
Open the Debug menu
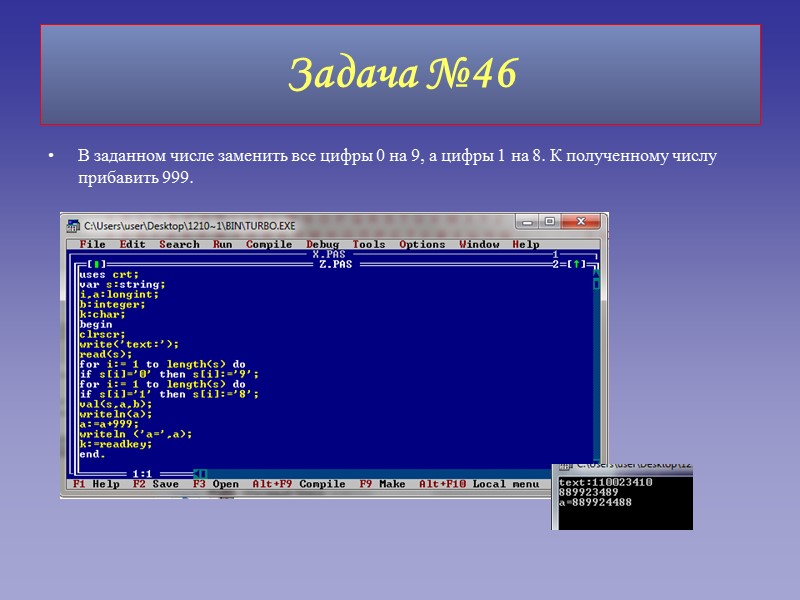click(322, 244)
